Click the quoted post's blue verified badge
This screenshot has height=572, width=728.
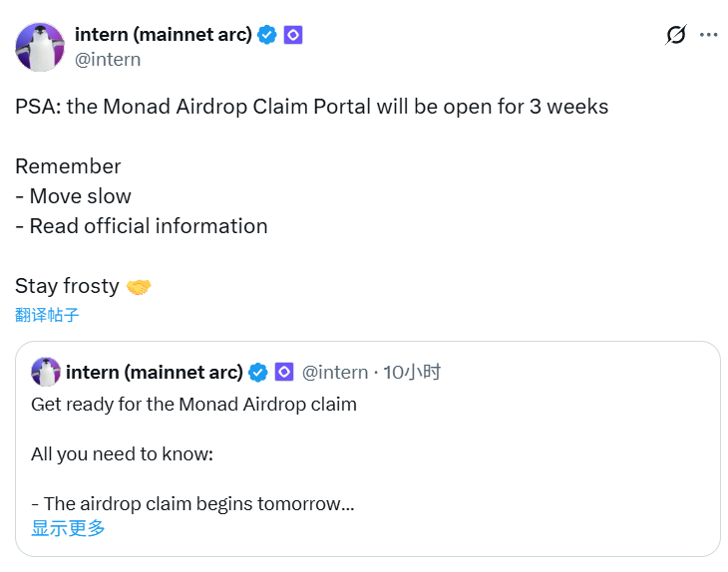pyautogui.click(x=258, y=373)
